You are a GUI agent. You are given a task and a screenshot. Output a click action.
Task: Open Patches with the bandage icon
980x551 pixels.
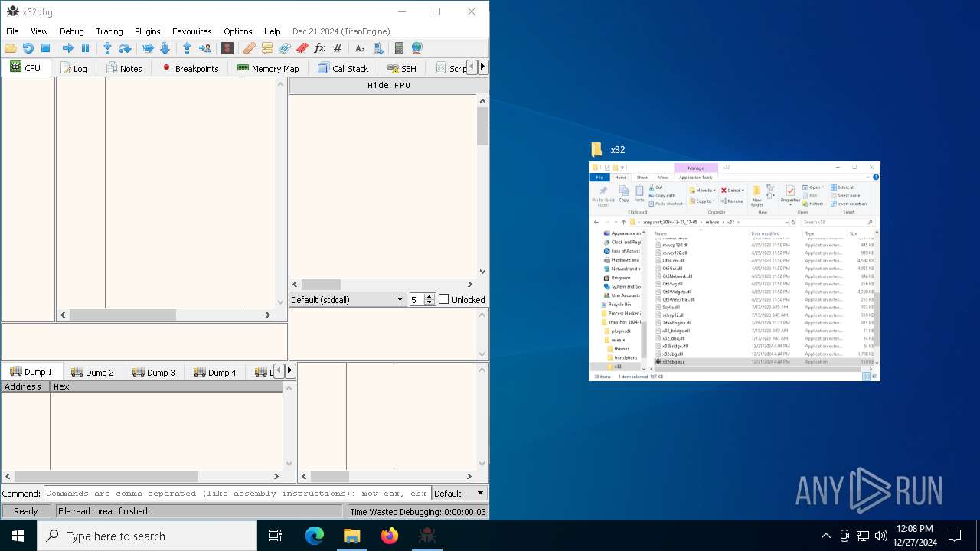point(250,48)
